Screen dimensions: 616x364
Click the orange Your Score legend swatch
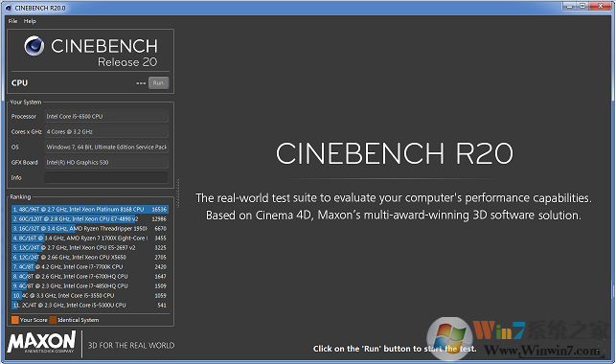15,320
